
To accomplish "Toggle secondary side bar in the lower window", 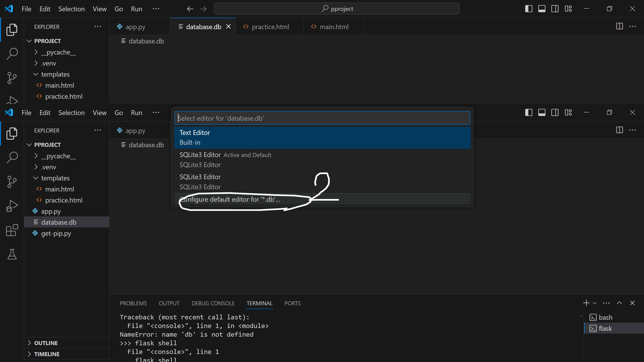I will click(x=555, y=112).
